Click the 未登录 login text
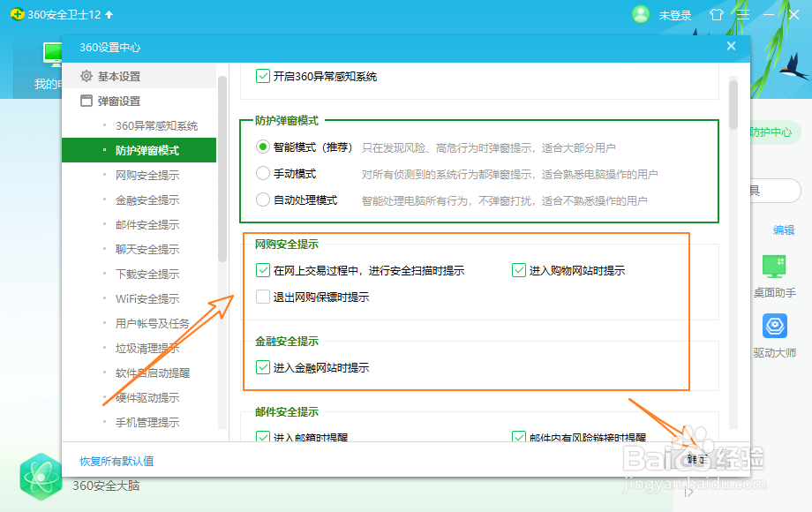The image size is (812, 512). tap(675, 16)
